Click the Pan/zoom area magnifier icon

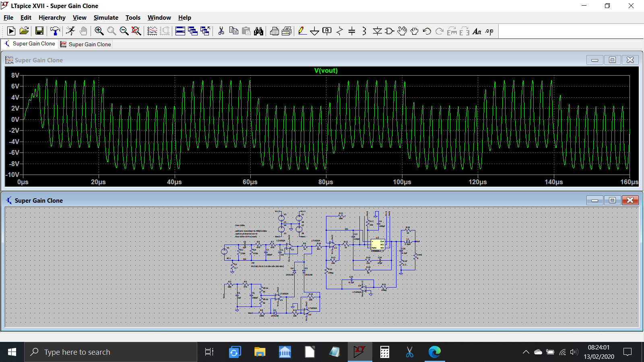pyautogui.click(x=111, y=31)
